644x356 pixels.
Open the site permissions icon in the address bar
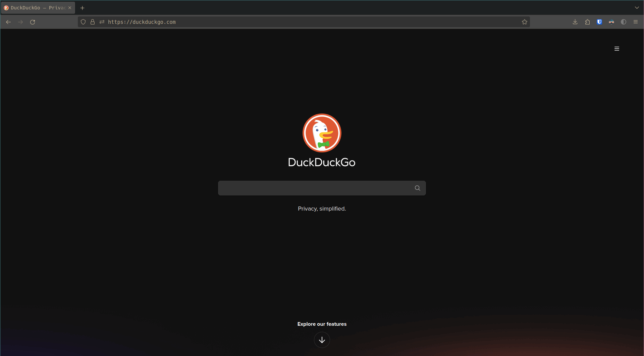click(x=102, y=22)
